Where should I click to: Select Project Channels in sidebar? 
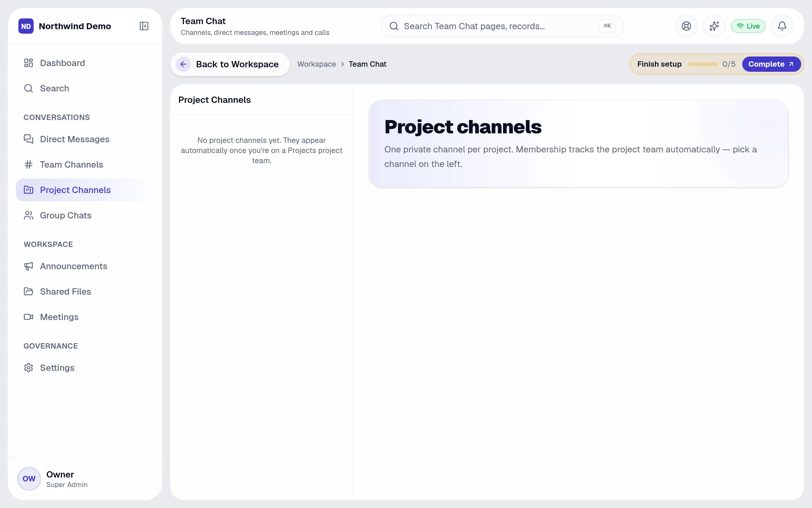coord(85,190)
